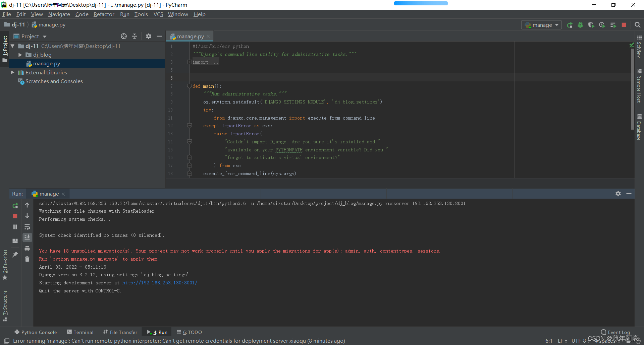Screen dimensions: 644x345
Task: Open the manage run configuration dropdown
Action: pyautogui.click(x=541, y=25)
